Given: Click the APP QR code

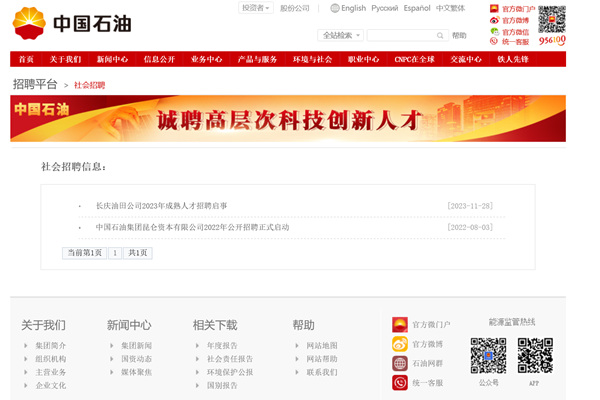Looking at the screenshot, I should point(535,356).
